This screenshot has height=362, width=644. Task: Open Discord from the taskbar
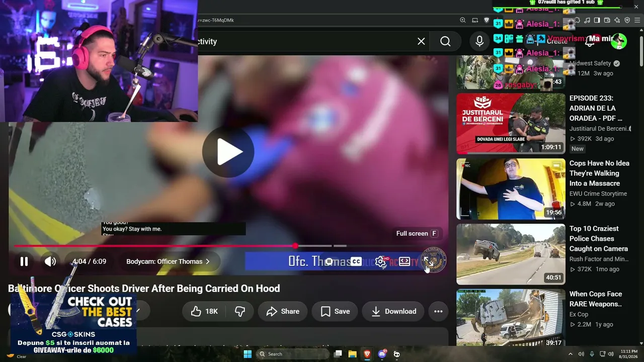pos(382,354)
